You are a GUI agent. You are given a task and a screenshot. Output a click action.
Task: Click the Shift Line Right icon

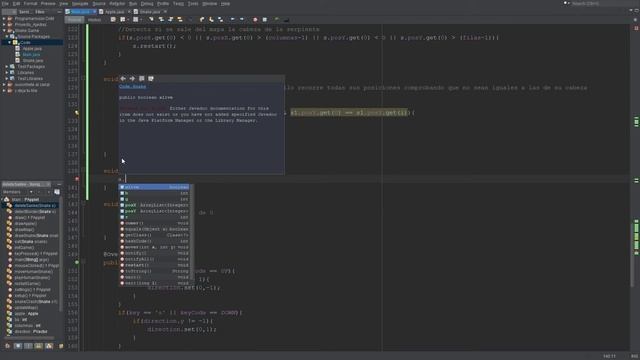[x=242, y=20]
